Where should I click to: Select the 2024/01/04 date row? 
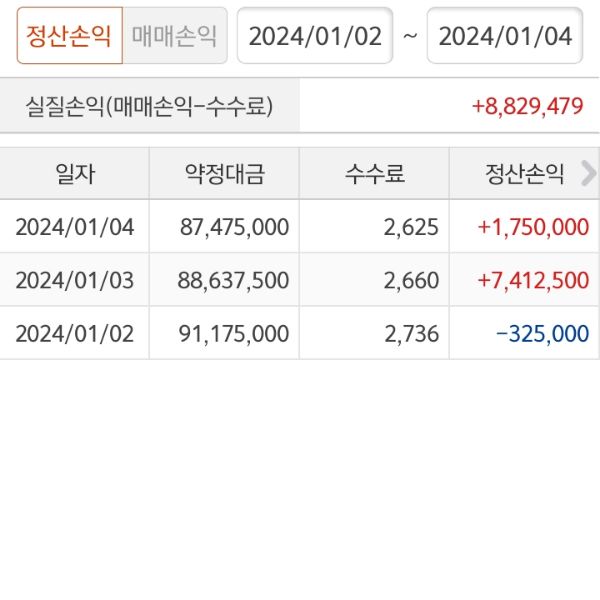pos(75,227)
